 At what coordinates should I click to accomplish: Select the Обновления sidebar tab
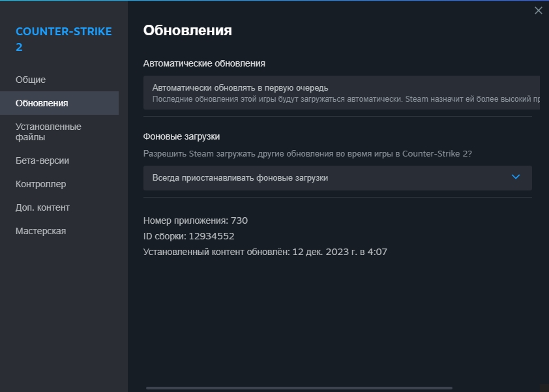(x=42, y=103)
